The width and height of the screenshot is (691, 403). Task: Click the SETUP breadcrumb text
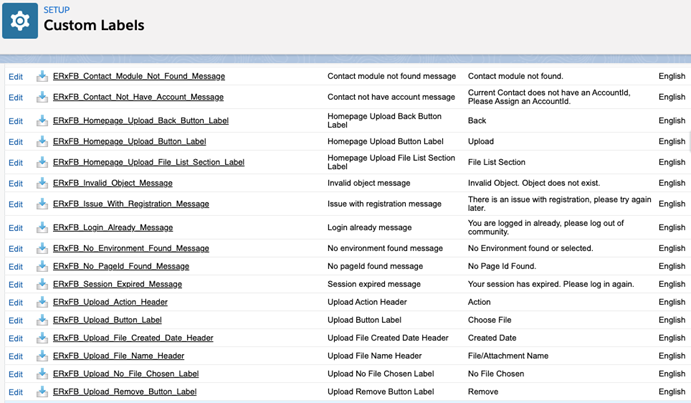(56, 10)
